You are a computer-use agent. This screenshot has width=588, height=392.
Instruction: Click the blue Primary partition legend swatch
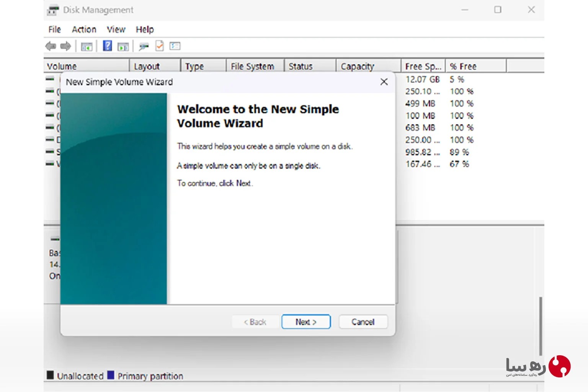coord(111,375)
